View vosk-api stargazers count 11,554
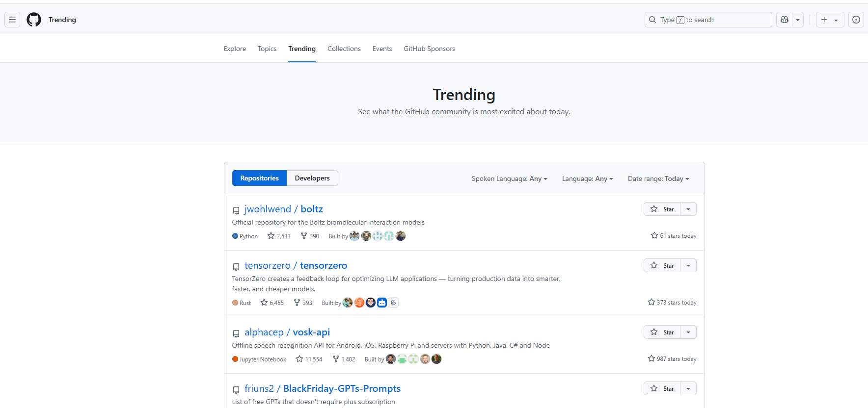The width and height of the screenshot is (868, 408). [x=309, y=359]
